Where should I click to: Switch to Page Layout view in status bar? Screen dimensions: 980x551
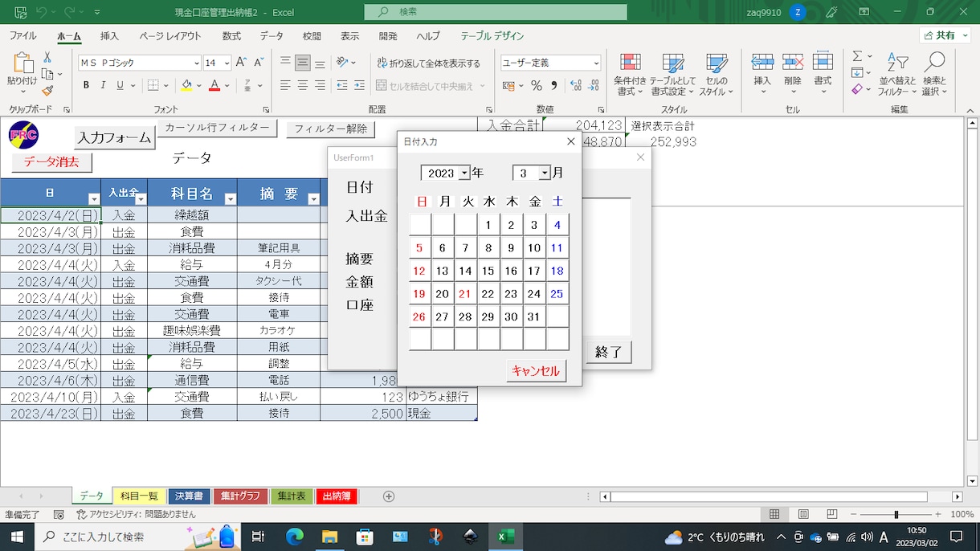[803, 515]
